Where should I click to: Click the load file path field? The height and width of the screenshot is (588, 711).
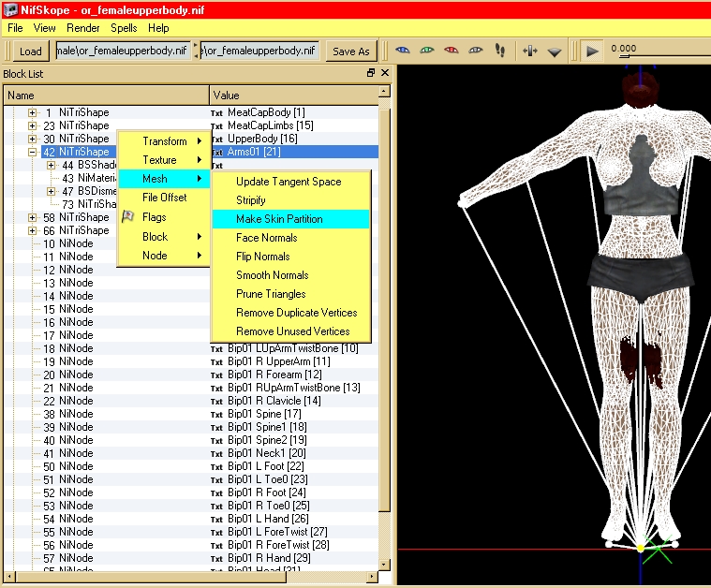[x=124, y=51]
